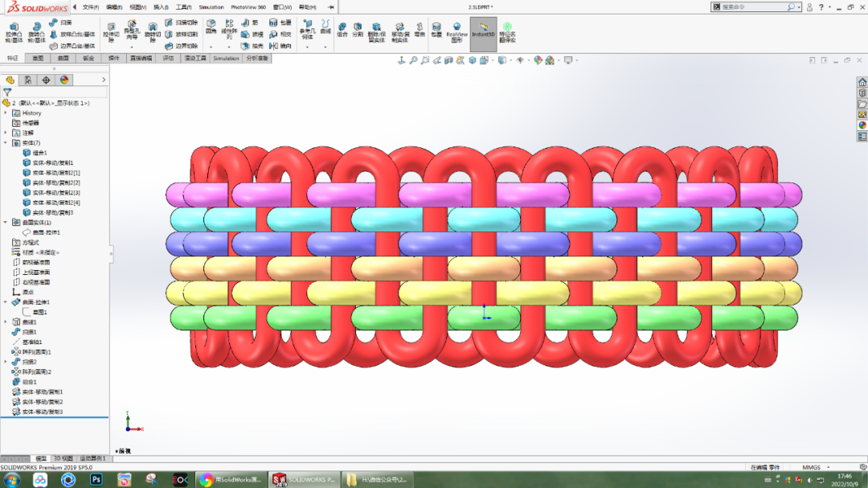Select the 线性阵列 linear pattern tool
Viewport: 868px width, 488px height.
click(229, 30)
